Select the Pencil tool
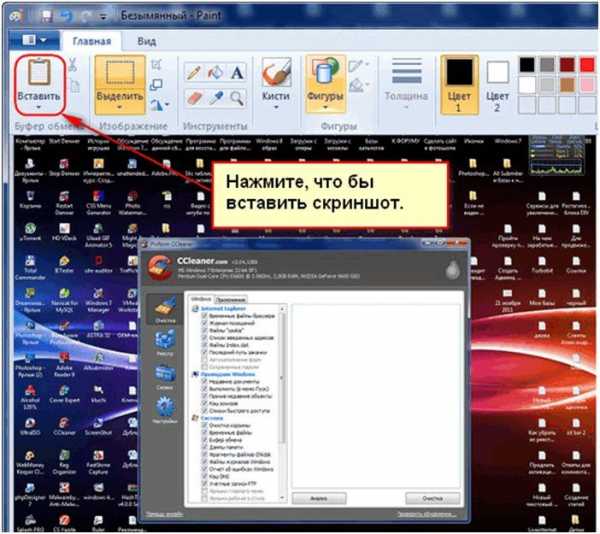The image size is (600, 534). click(x=192, y=71)
